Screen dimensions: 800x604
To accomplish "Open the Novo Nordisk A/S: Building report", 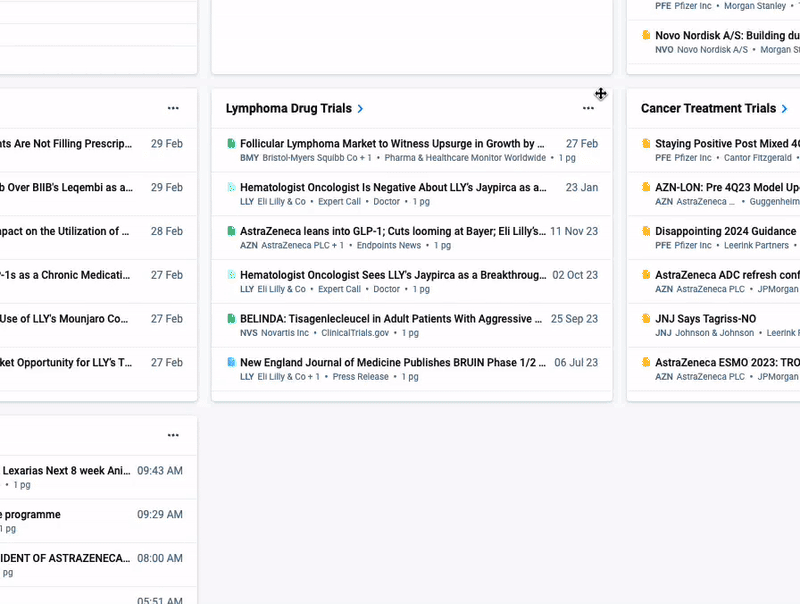I will coord(728,35).
